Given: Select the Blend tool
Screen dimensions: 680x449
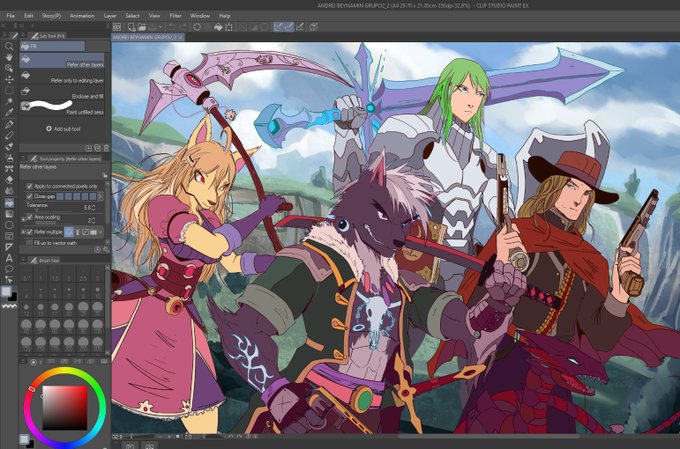Looking at the screenshot, I should pos(9,191).
